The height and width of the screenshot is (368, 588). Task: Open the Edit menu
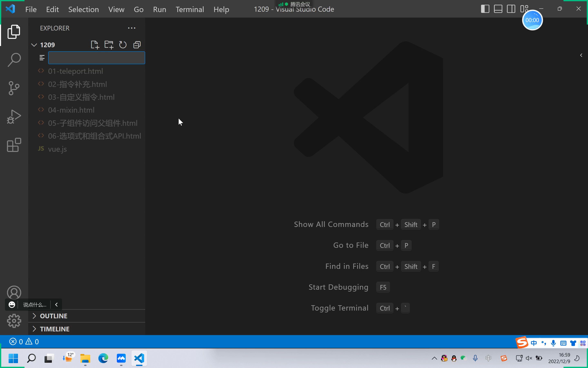point(52,9)
